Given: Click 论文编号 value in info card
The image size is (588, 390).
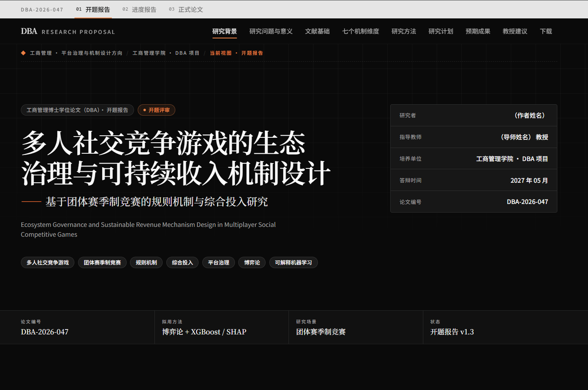Looking at the screenshot, I should (528, 202).
